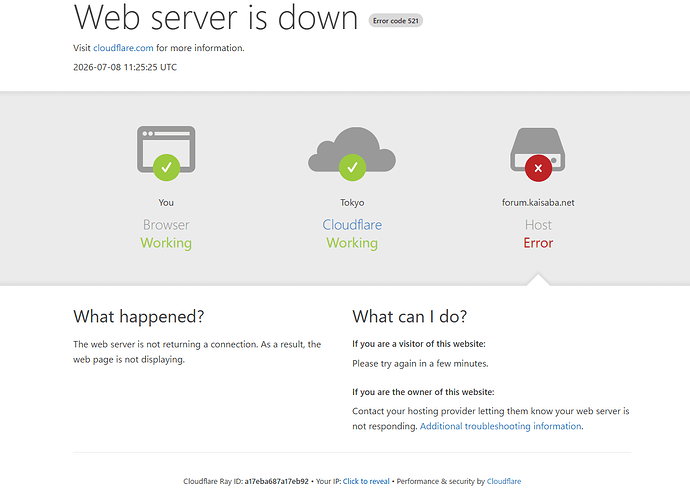Image resolution: width=690 pixels, height=488 pixels.
Task: Click the Cloudflare cloud icon
Action: 352,150
